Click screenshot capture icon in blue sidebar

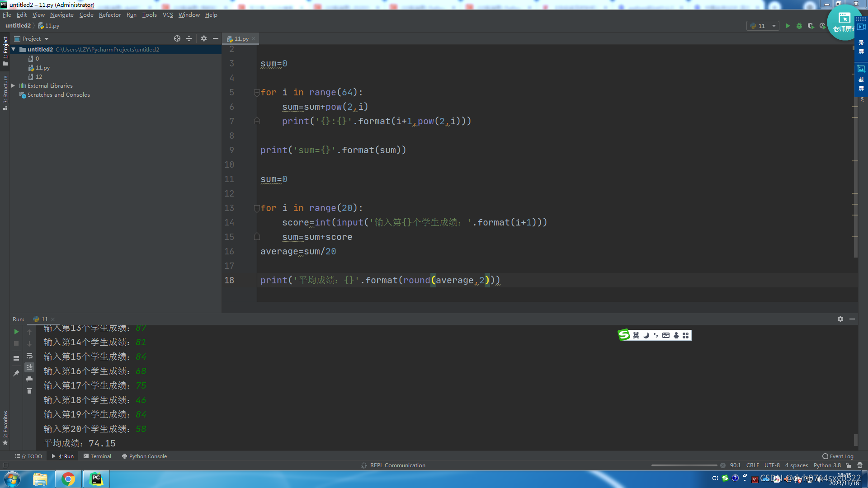tap(861, 69)
